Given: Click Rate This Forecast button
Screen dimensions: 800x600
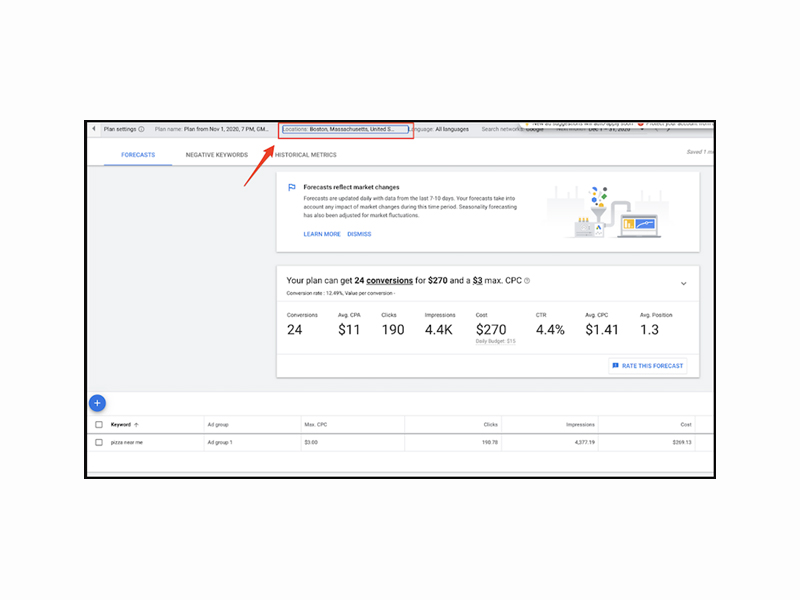Looking at the screenshot, I should [648, 366].
